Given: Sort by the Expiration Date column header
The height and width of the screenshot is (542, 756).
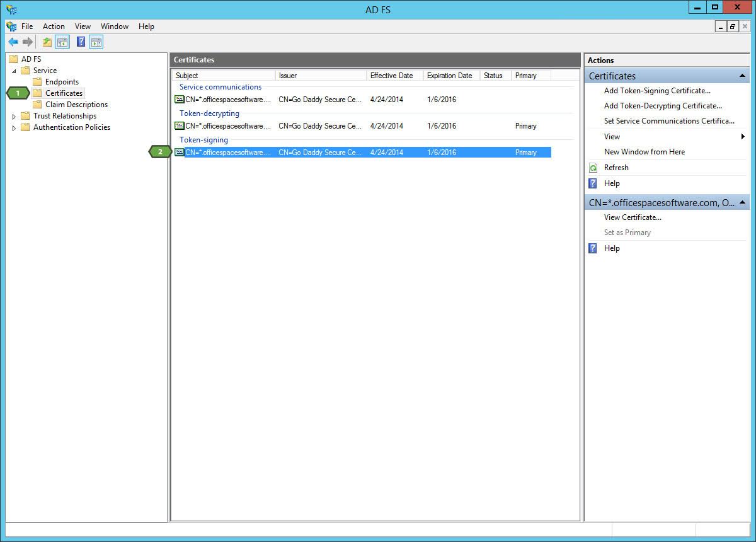Looking at the screenshot, I should pyautogui.click(x=452, y=76).
